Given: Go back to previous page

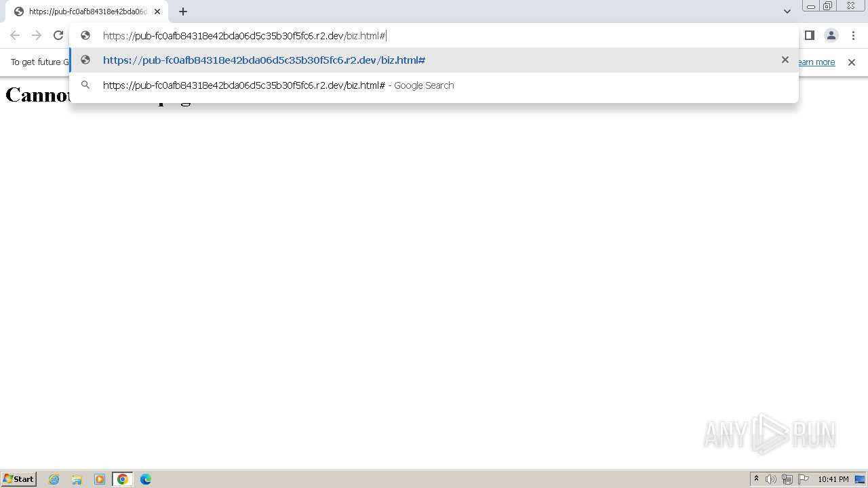Looking at the screenshot, I should [x=15, y=35].
